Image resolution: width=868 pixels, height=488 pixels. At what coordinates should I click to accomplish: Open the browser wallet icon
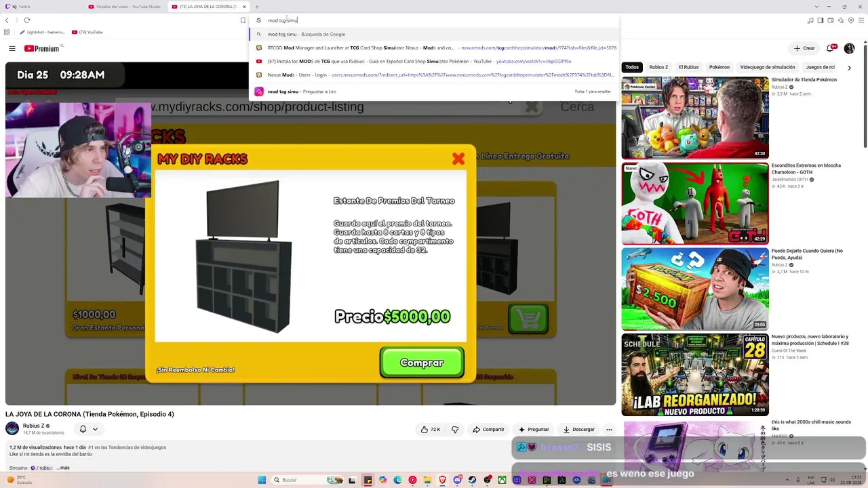[x=831, y=20]
